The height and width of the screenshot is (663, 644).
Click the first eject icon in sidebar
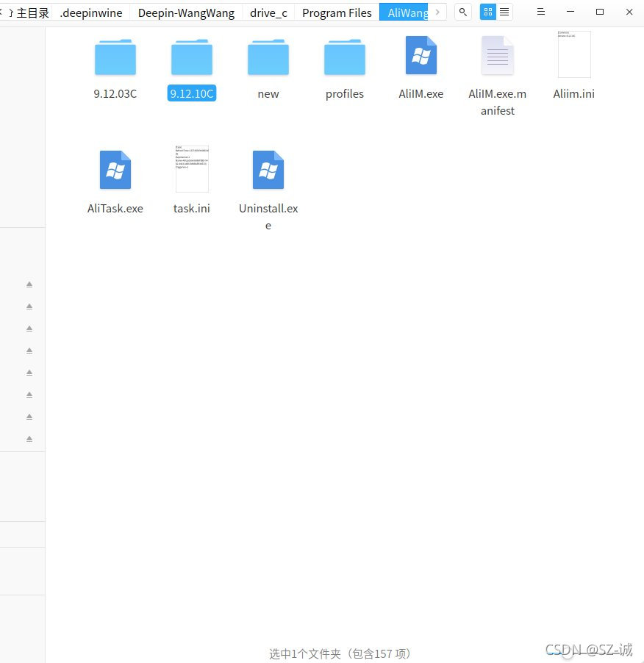pos(29,284)
